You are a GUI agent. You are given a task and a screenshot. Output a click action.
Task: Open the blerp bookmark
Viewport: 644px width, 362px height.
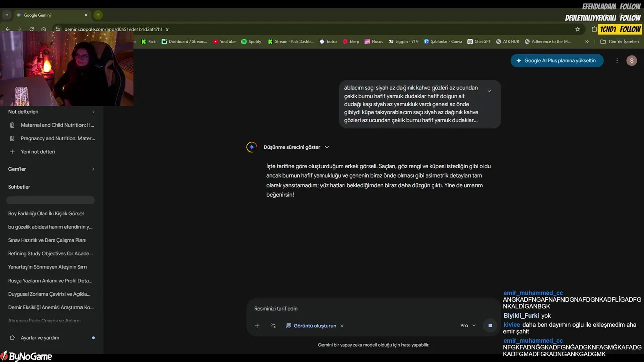(351, 41)
